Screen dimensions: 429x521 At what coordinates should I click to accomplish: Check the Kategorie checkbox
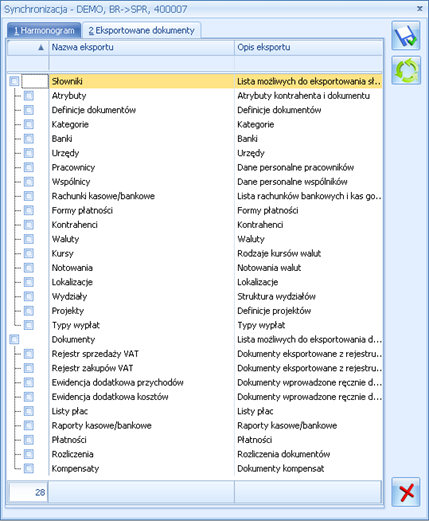coord(29,124)
